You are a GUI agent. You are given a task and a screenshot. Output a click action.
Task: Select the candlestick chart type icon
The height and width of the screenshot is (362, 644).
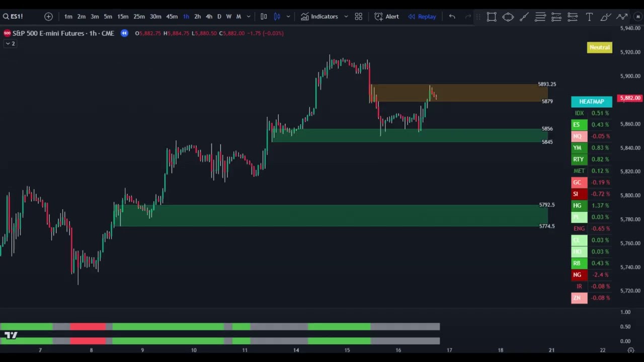(277, 17)
